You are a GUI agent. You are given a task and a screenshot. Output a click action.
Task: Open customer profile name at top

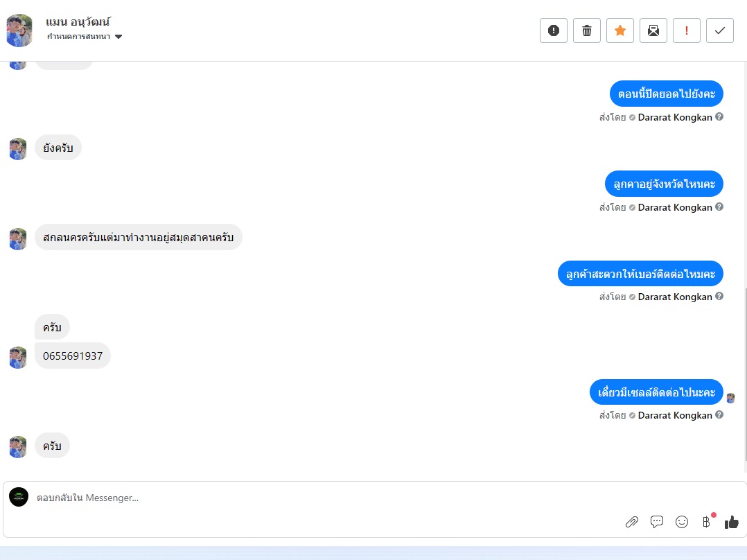pyautogui.click(x=78, y=22)
